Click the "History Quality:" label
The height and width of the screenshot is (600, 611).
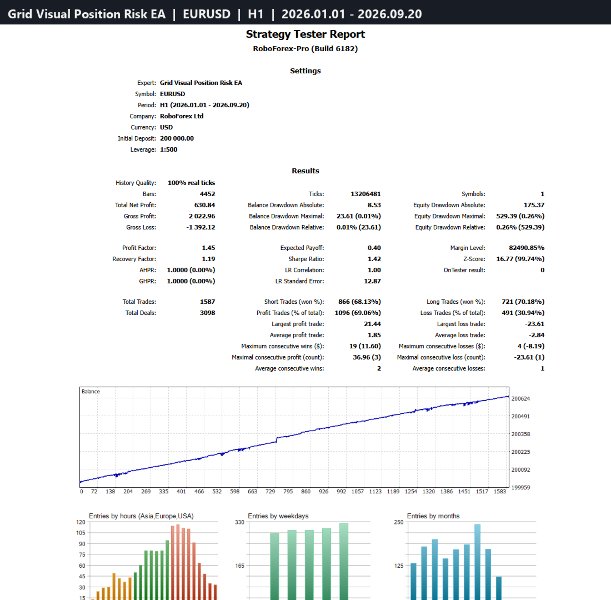click(x=136, y=183)
